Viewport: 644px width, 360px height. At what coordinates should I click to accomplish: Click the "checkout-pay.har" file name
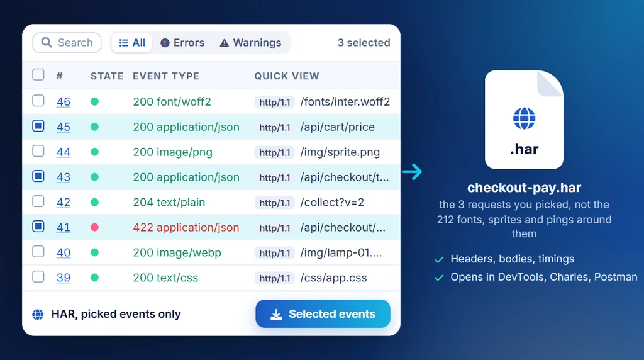click(524, 188)
